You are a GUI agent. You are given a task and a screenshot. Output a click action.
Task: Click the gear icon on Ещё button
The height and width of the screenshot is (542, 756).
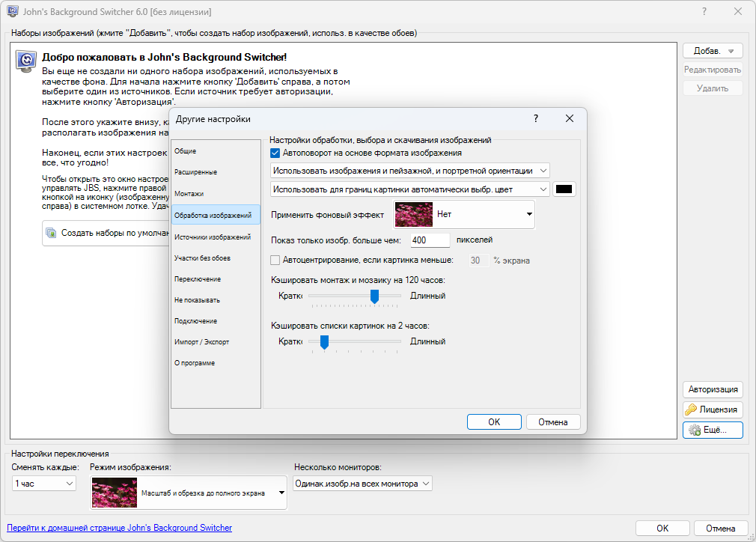(695, 430)
